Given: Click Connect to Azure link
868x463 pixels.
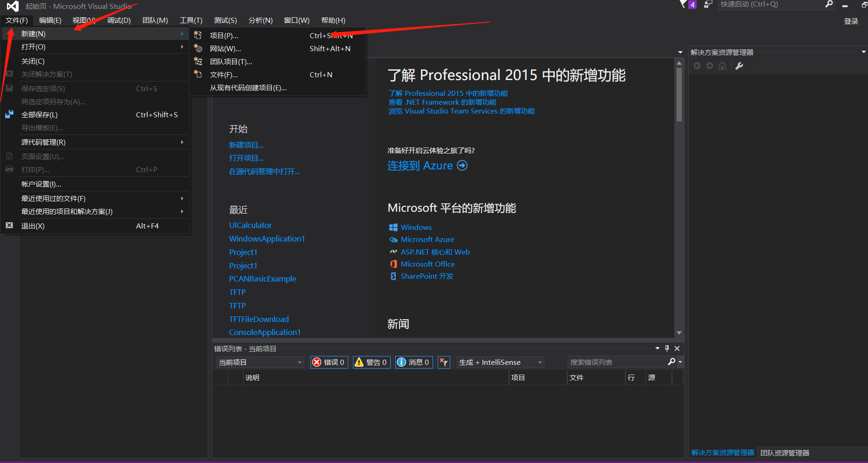Looking at the screenshot, I should (x=420, y=166).
